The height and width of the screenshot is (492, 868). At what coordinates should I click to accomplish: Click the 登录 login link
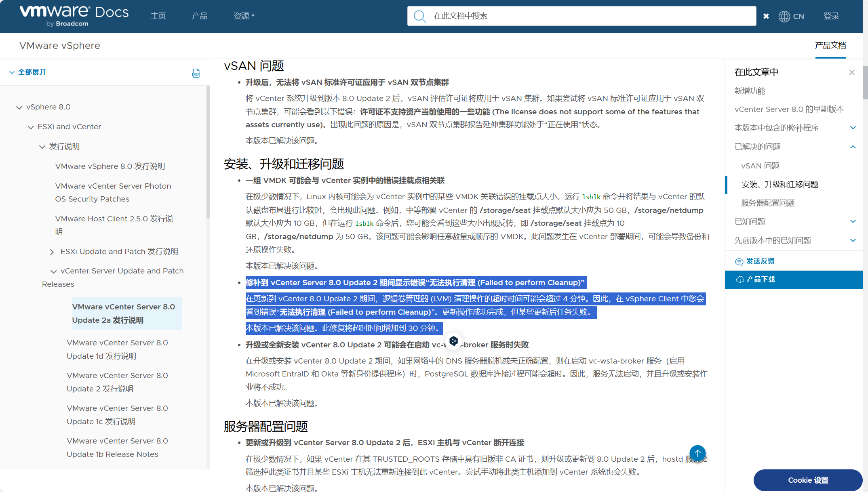coord(832,16)
